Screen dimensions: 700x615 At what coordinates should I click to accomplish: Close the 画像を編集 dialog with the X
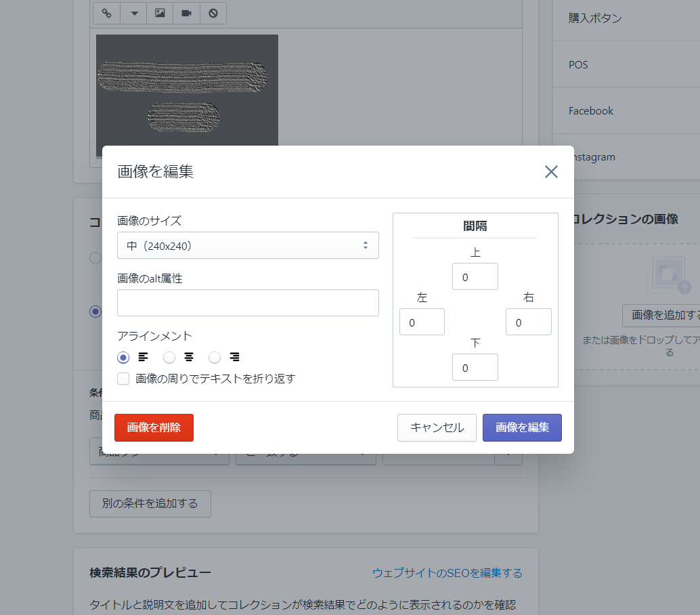tap(551, 171)
